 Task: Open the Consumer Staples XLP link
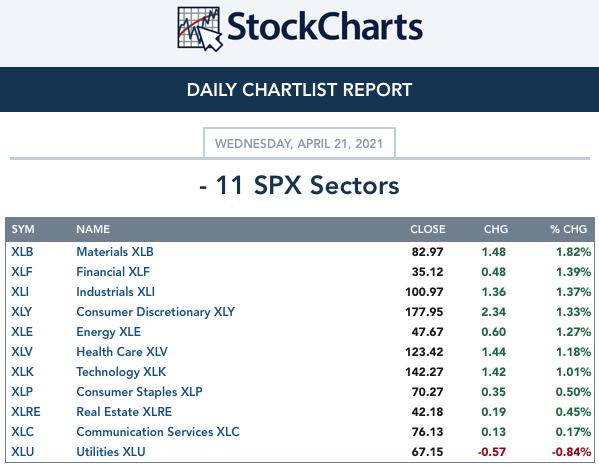139,392
